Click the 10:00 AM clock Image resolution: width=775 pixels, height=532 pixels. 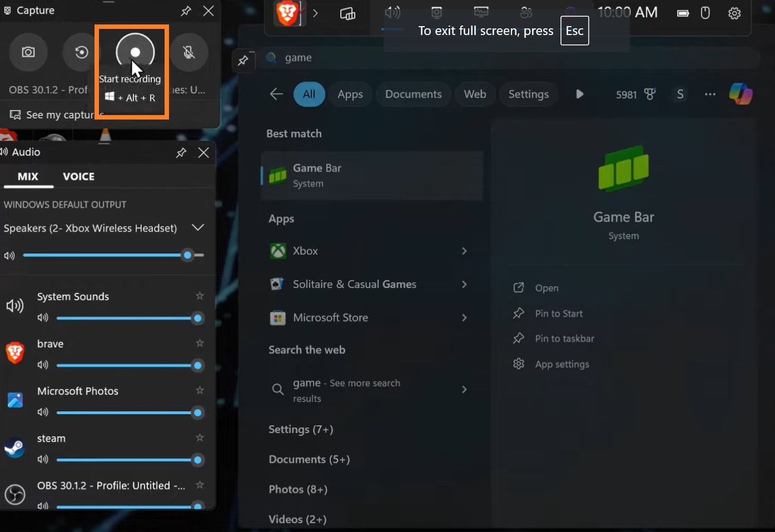click(628, 12)
